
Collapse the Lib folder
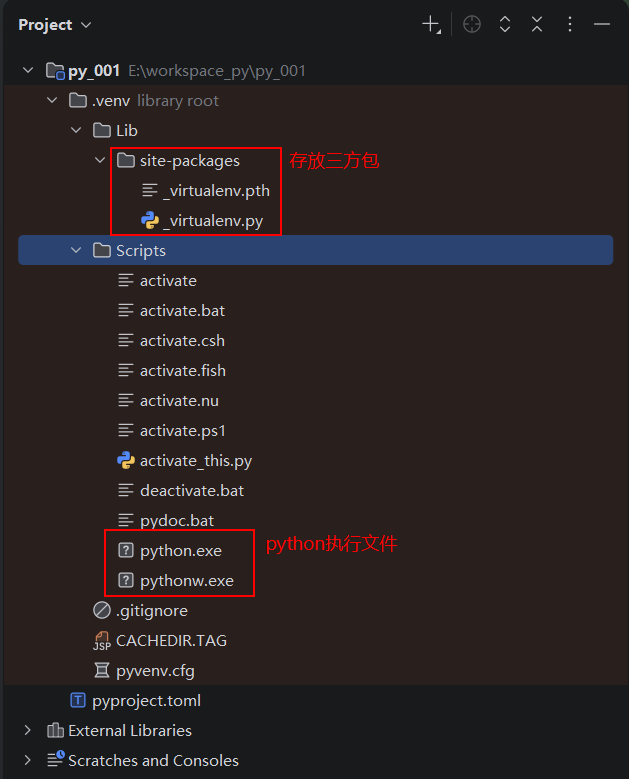76,130
